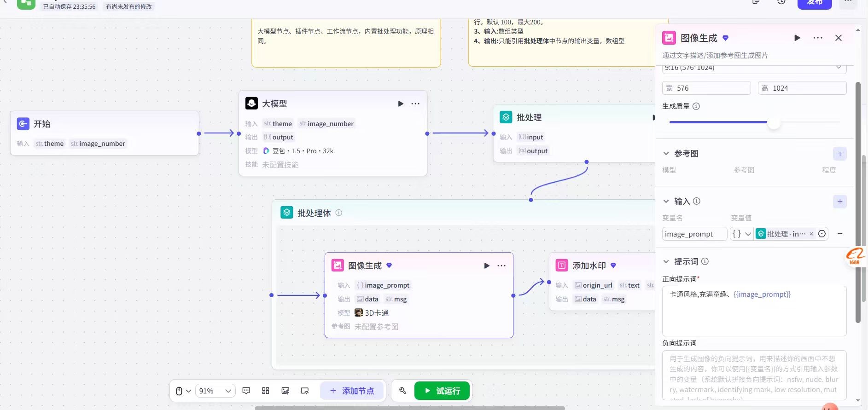Click the grid layout icon in bottom toolbar
This screenshot has width=868, height=410.
tap(266, 391)
